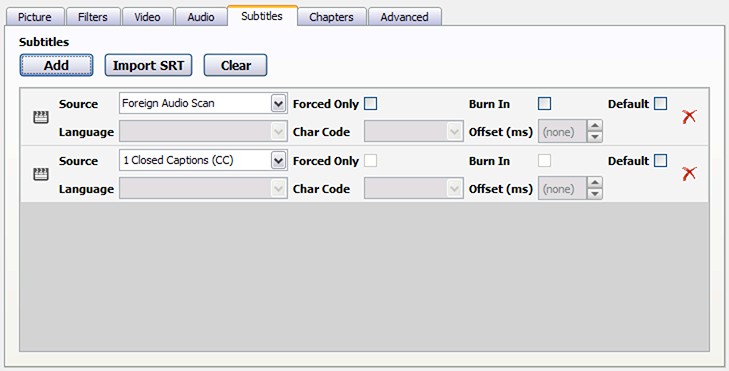Click the Offset (ms) field in second row
This screenshot has width=729, height=371.
click(562, 189)
